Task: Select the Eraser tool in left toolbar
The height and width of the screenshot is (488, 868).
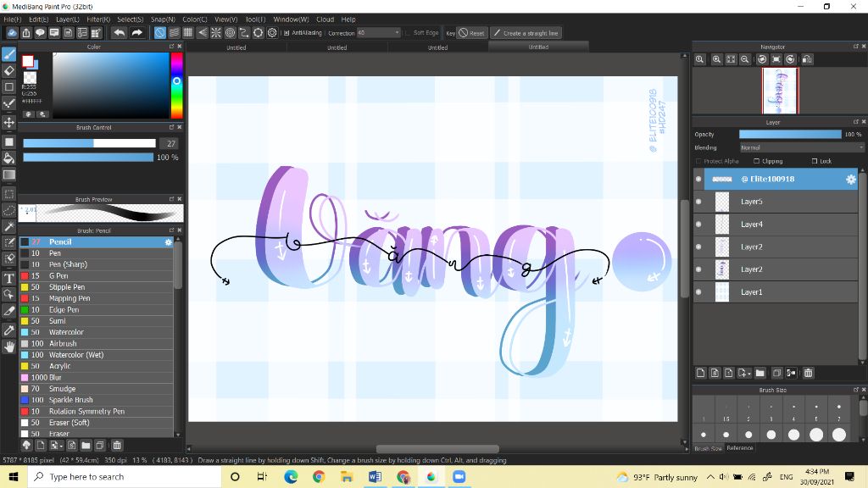Action: (x=8, y=71)
